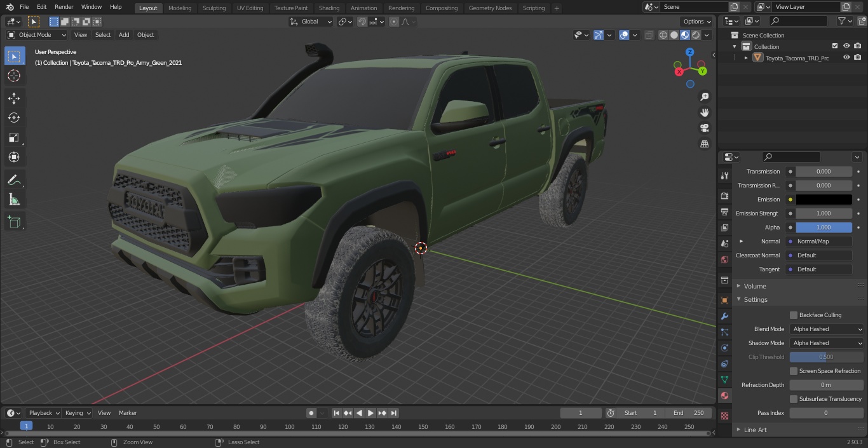Disable Collection in renders camera icon
This screenshot has height=448, width=868.
(858, 46)
